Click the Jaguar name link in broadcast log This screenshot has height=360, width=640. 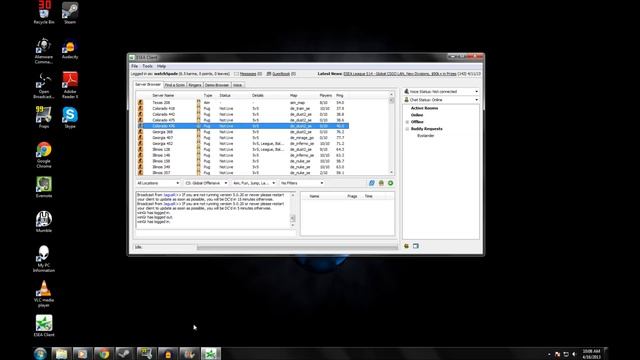[x=169, y=195]
